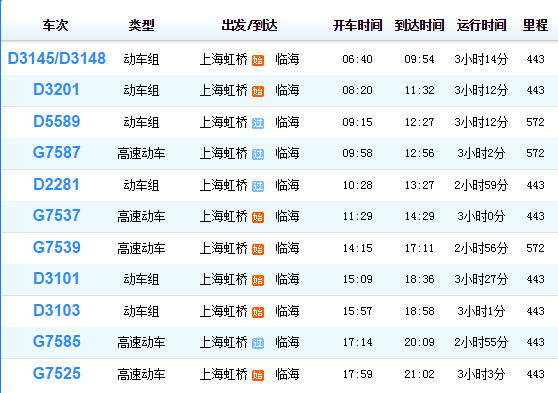Screen dimensions: 558x393
Task: Click the blue 过 icon in D2281 row
Action: coord(258,186)
